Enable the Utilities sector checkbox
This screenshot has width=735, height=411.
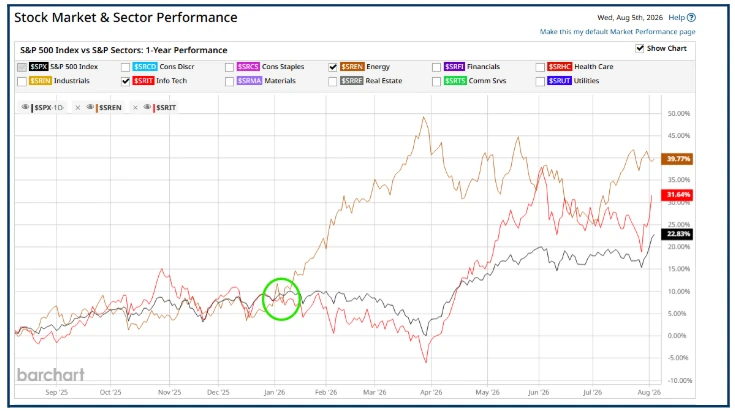coord(540,81)
